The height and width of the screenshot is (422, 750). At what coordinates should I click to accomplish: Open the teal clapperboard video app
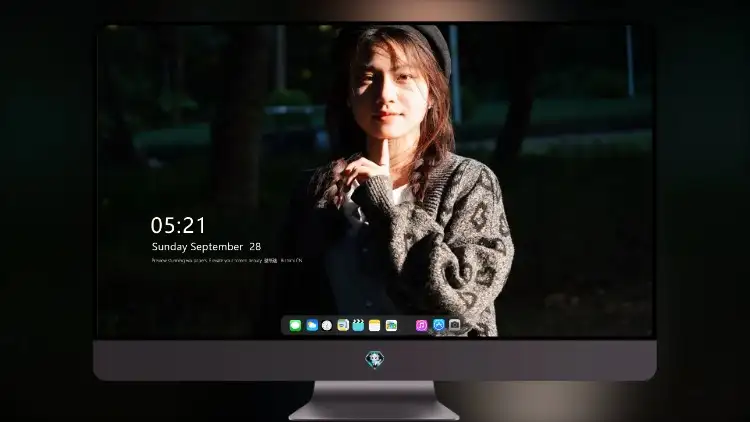[358, 325]
